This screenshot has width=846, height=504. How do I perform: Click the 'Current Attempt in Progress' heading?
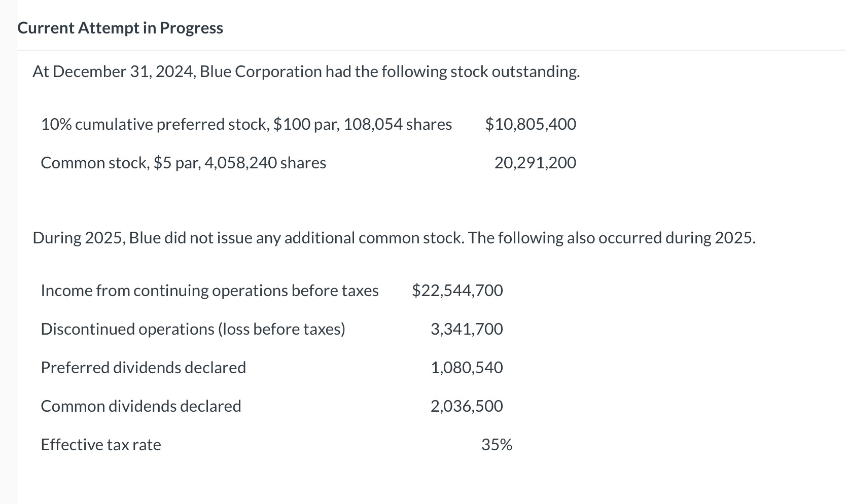[120, 28]
